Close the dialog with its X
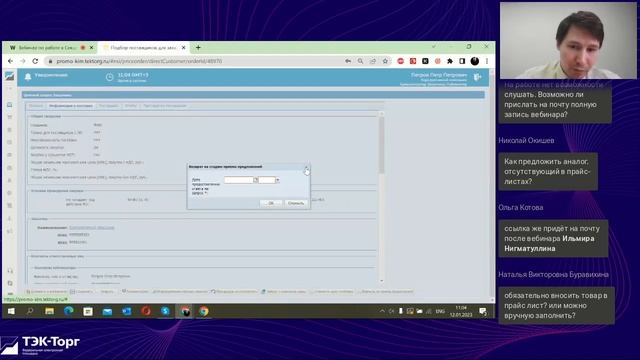The image size is (640, 360). (x=306, y=167)
